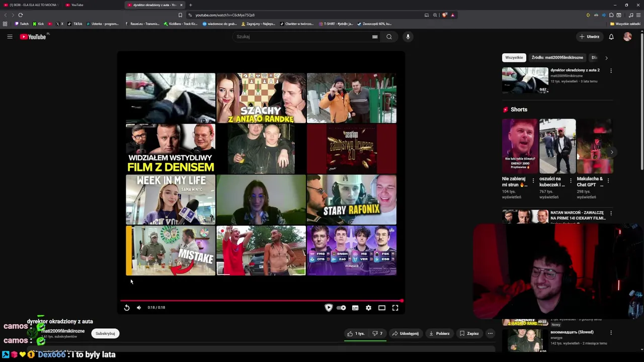
Task: Like the video with 1 tys.
Action: coord(356,333)
